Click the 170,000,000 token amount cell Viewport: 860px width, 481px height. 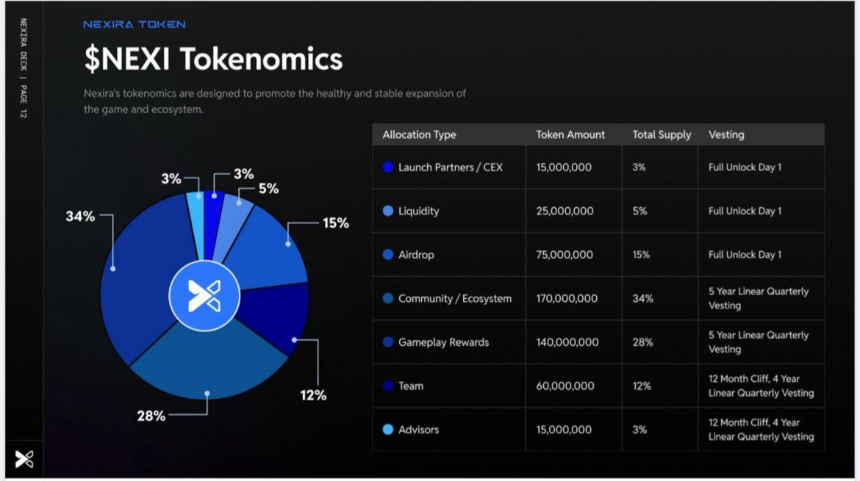pos(567,298)
